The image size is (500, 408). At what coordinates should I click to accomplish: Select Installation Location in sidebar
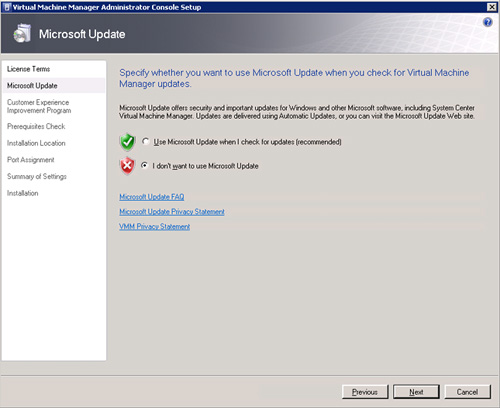tap(36, 143)
